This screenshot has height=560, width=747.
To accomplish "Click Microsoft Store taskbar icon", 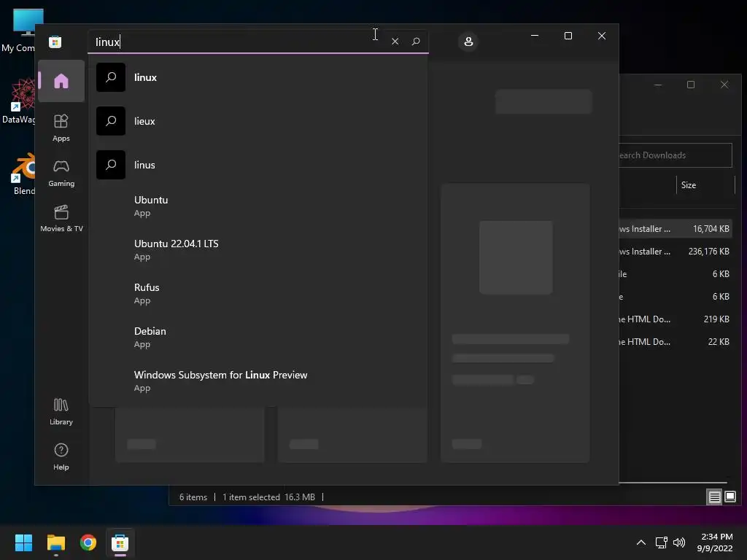I will [120, 542].
